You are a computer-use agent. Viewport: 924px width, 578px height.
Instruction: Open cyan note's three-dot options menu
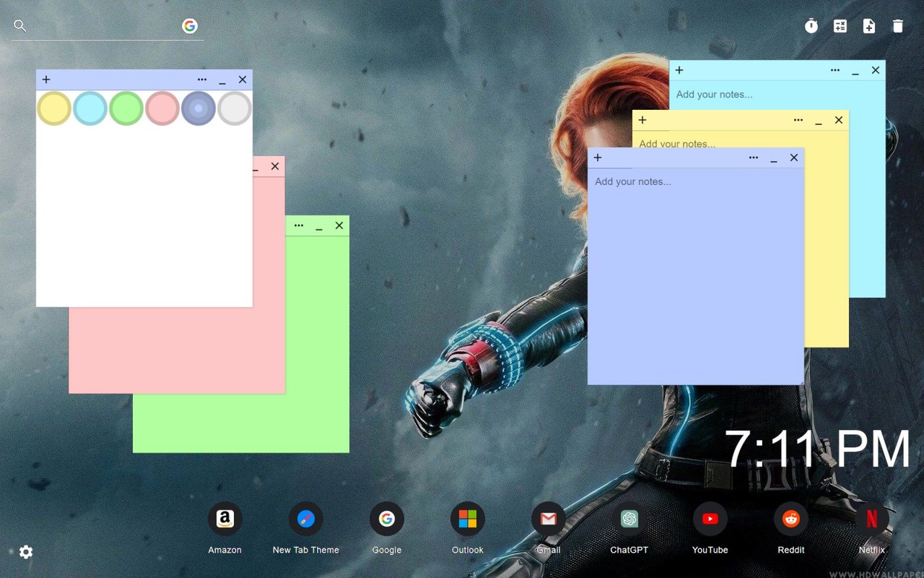point(835,70)
